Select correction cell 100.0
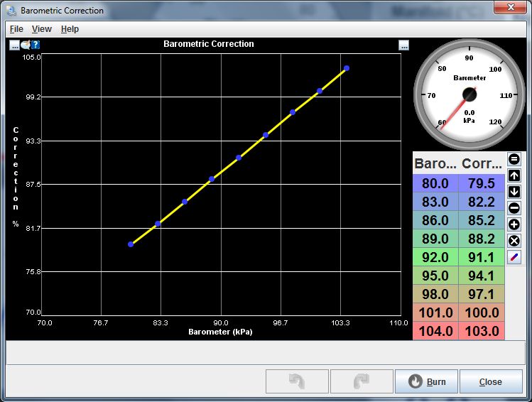 click(482, 313)
